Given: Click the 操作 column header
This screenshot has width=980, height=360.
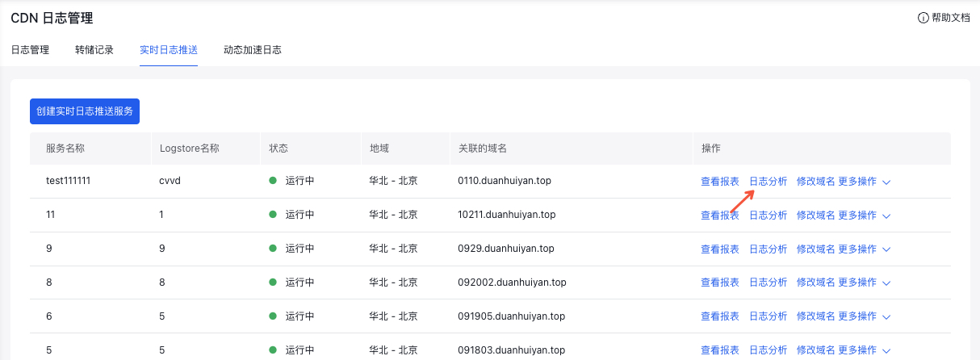Looking at the screenshot, I should tap(710, 149).
